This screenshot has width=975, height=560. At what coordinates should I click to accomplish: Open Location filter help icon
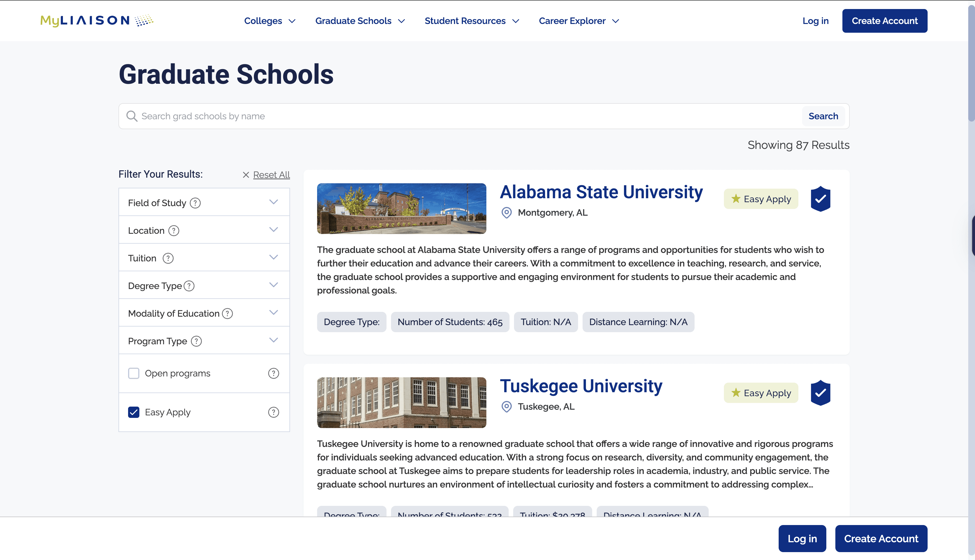174,230
